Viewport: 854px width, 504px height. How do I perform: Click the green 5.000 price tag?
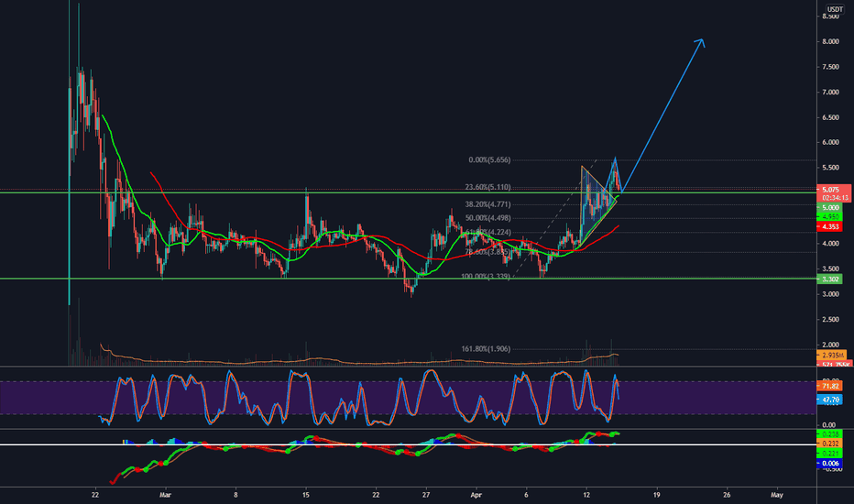click(x=830, y=208)
